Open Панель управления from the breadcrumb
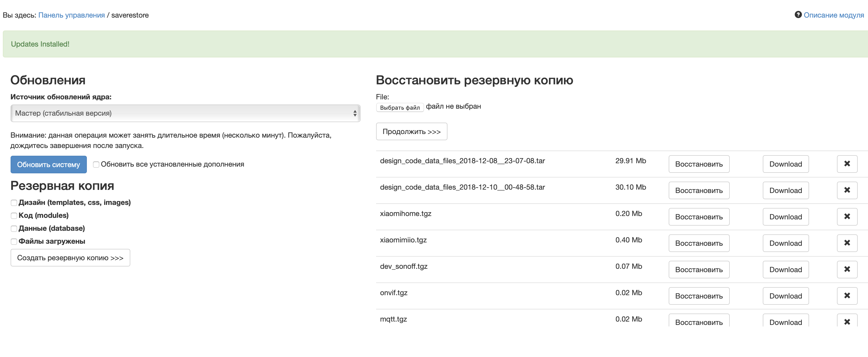 (x=71, y=15)
